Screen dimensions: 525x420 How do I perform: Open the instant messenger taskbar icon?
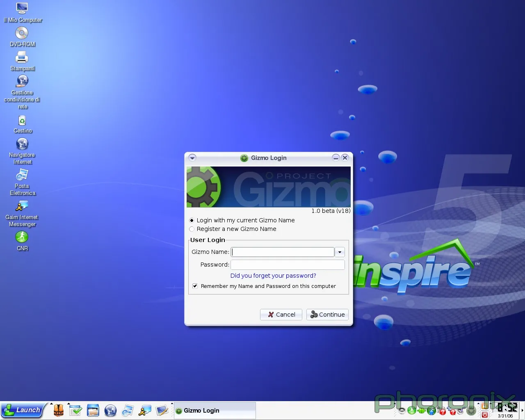(145, 410)
